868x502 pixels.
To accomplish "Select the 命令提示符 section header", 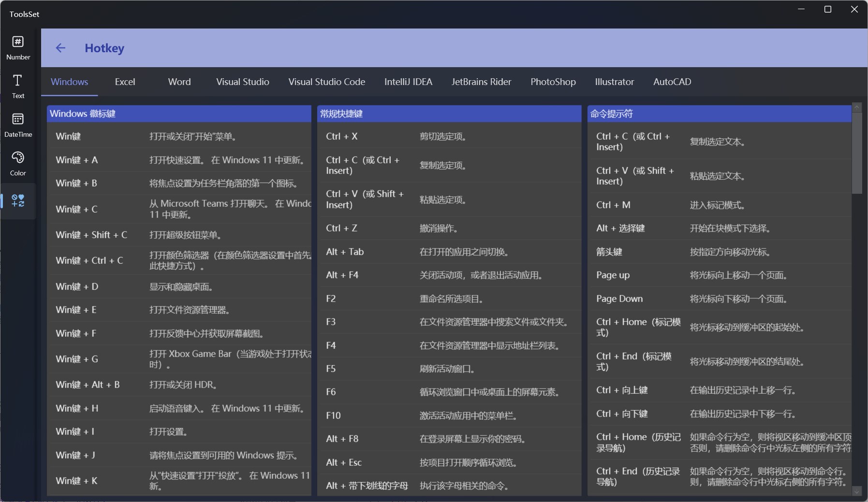I will (x=720, y=114).
